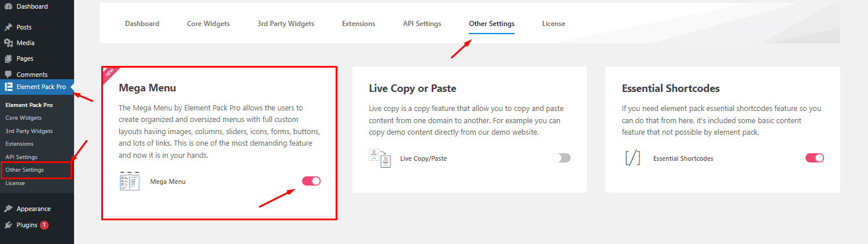This screenshot has height=244, width=868.
Task: Disable the Mega Menu toggle
Action: [x=311, y=181]
